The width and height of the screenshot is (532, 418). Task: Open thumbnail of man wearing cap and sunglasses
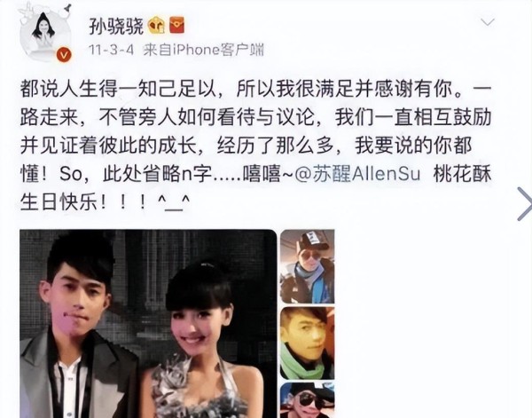[x=308, y=266]
